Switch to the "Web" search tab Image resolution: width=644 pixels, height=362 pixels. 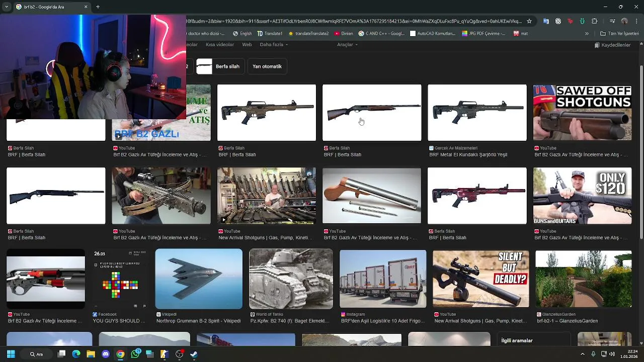(x=247, y=45)
